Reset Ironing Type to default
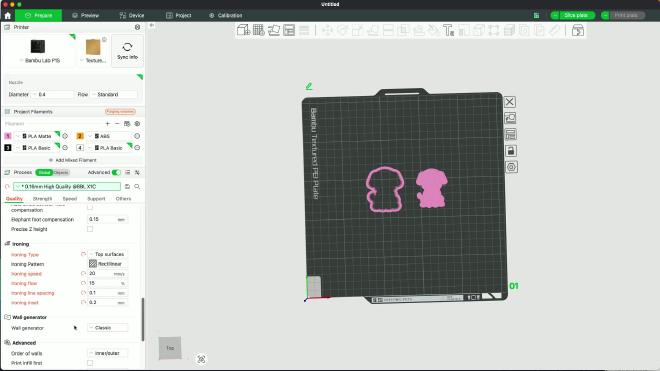 point(83,254)
